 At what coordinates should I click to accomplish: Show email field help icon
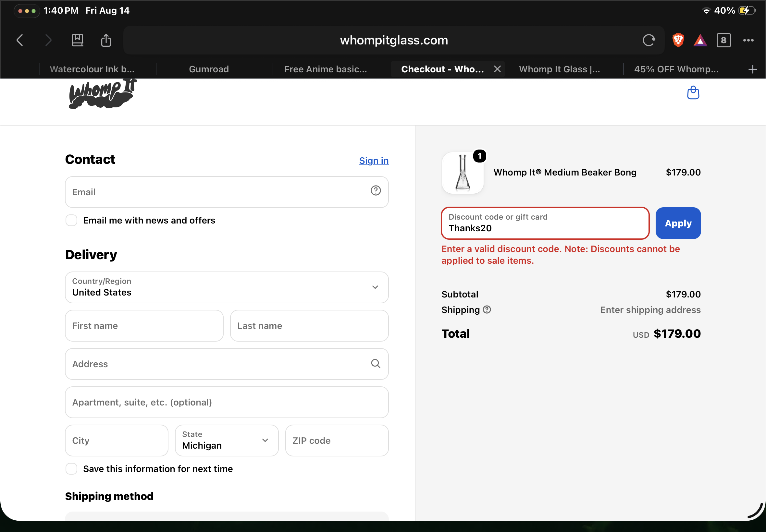pos(376,190)
